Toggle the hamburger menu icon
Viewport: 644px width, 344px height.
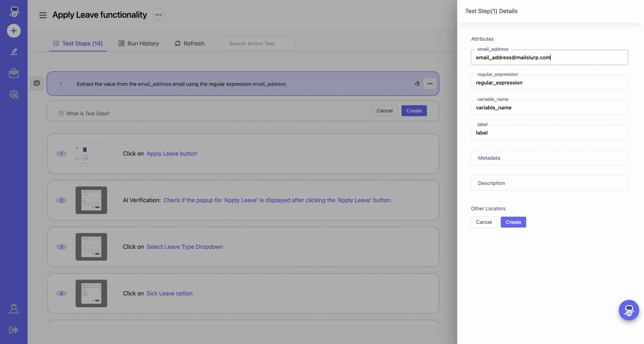click(x=43, y=15)
